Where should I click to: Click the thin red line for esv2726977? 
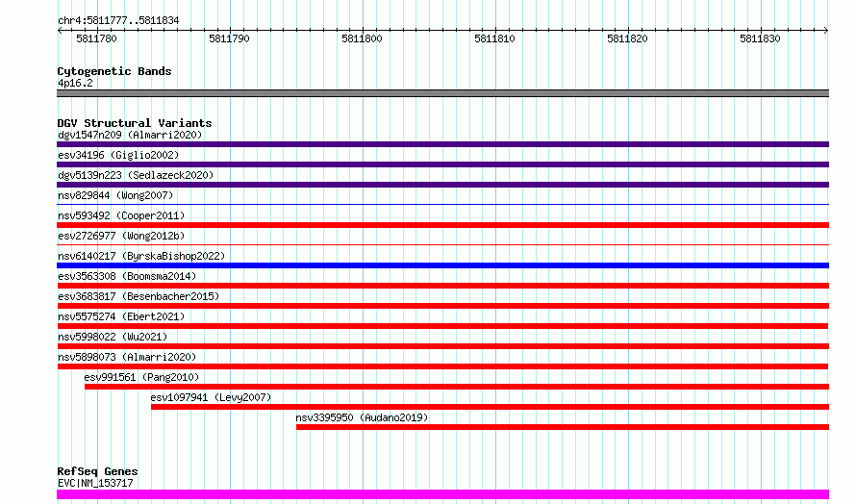tap(442, 244)
